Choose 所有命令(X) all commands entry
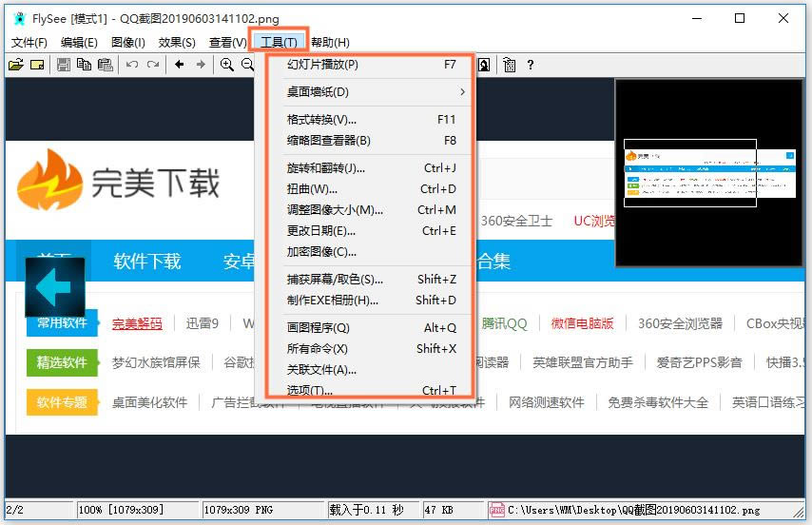 coord(370,349)
